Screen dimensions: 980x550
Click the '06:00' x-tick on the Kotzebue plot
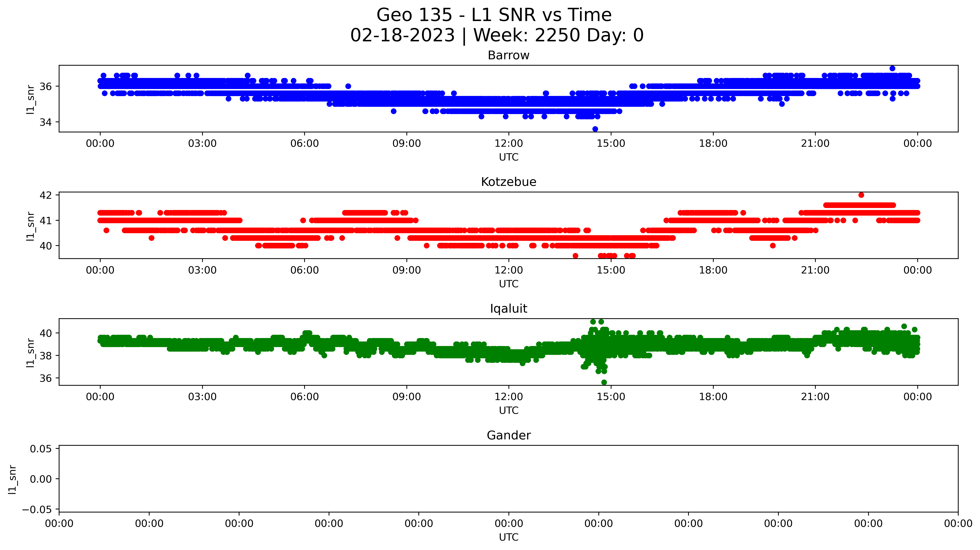pyautogui.click(x=304, y=270)
